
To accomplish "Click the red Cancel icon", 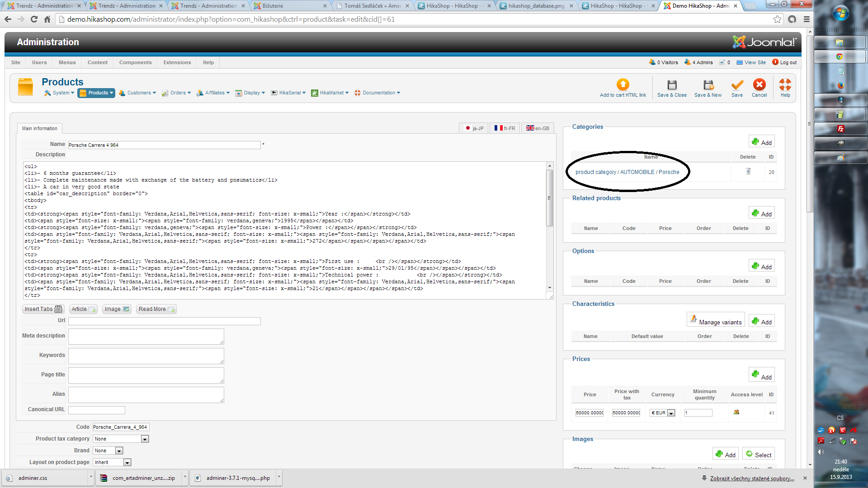I will pyautogui.click(x=759, y=84).
